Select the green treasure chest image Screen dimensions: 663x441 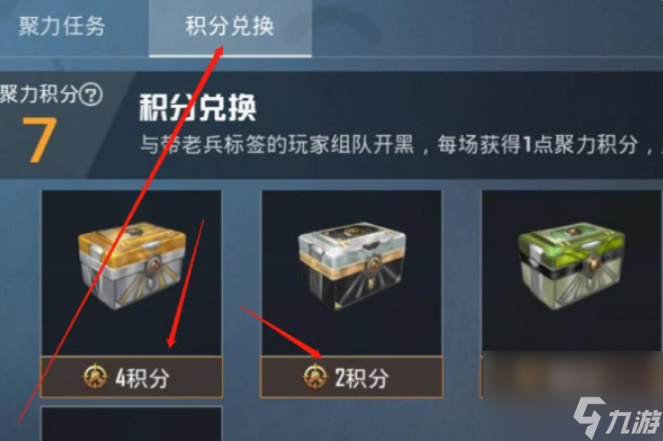click(572, 266)
